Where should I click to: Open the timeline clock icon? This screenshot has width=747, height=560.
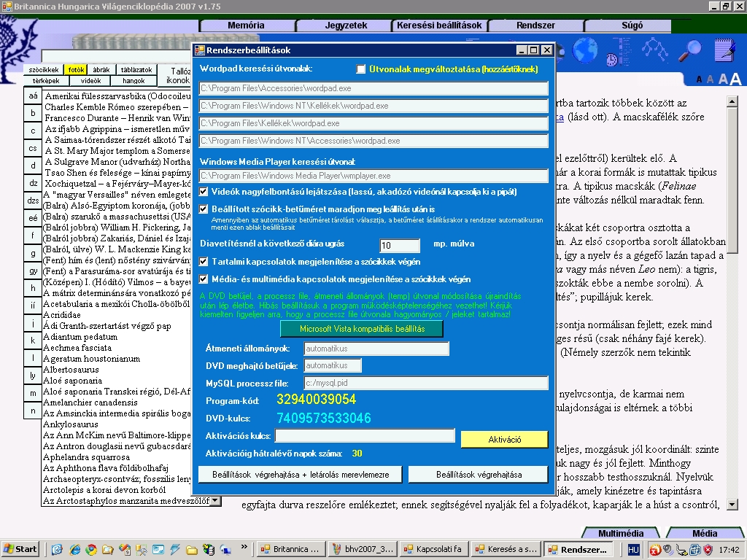pos(620,52)
